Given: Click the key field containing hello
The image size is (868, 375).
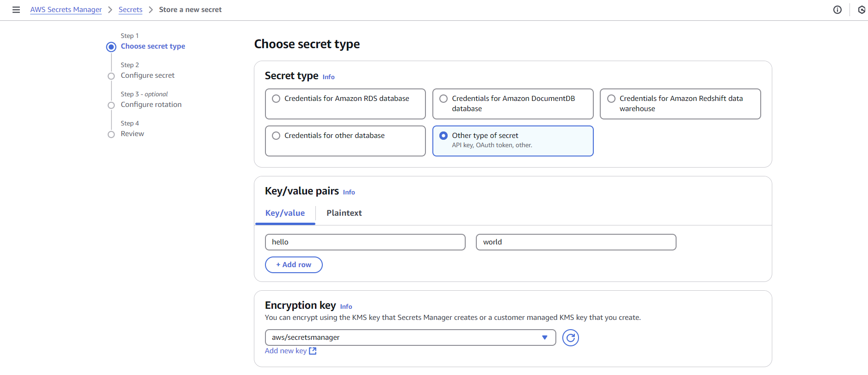Looking at the screenshot, I should (365, 242).
